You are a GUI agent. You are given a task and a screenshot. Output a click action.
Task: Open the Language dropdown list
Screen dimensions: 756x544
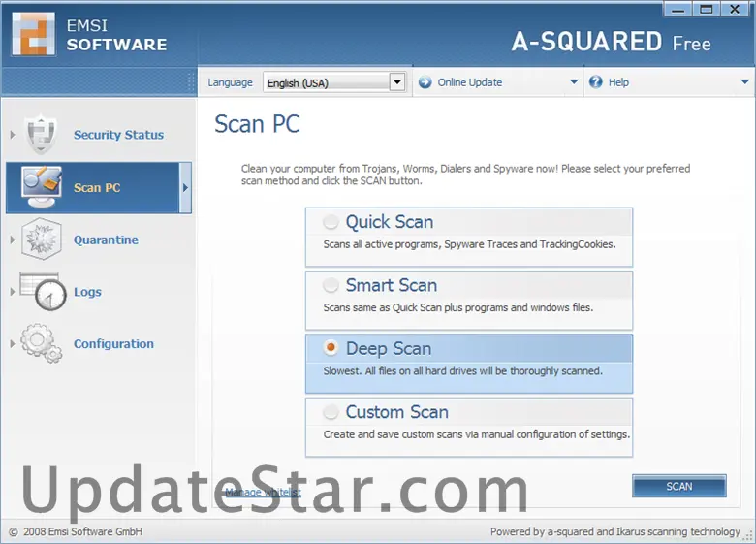[x=397, y=82]
